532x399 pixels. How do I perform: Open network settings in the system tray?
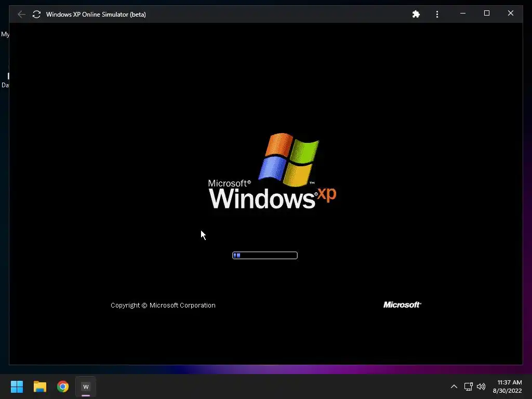click(469, 387)
